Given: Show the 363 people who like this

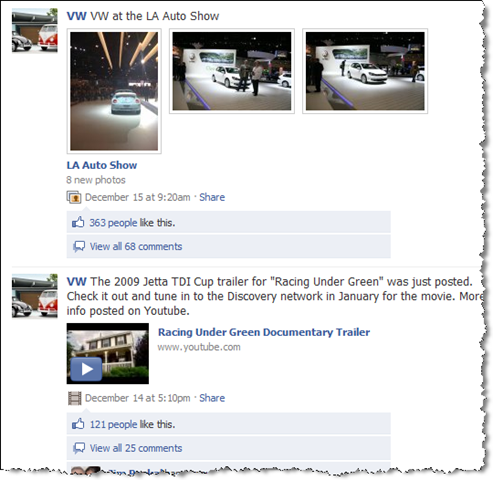Looking at the screenshot, I should click(x=113, y=223).
